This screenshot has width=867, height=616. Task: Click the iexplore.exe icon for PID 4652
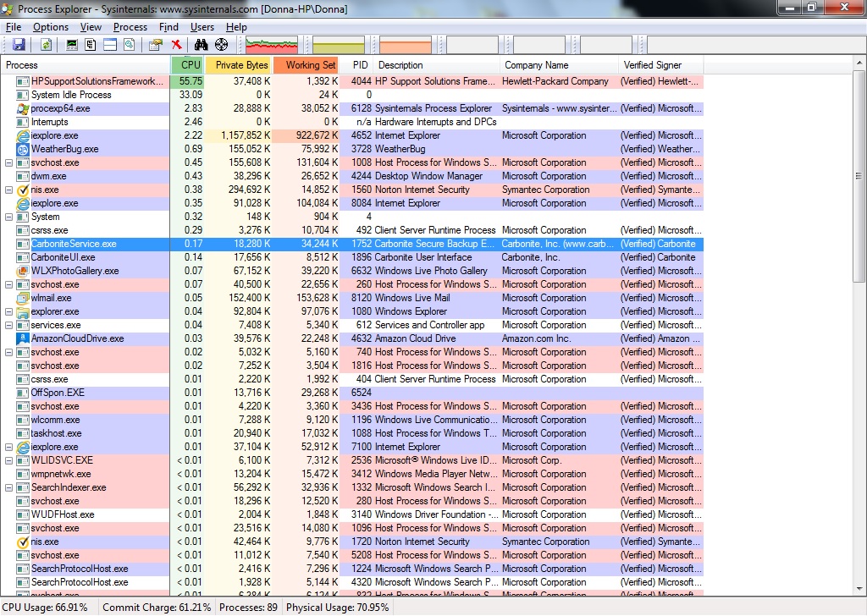[x=23, y=136]
